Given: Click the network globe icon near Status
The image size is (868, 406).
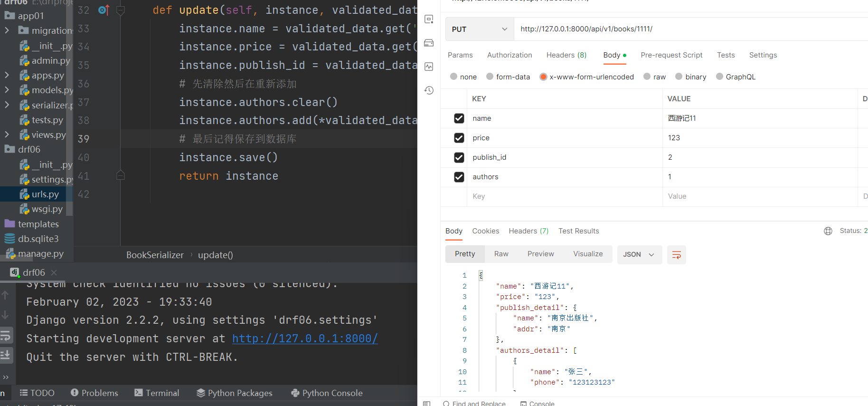Looking at the screenshot, I should click(828, 231).
